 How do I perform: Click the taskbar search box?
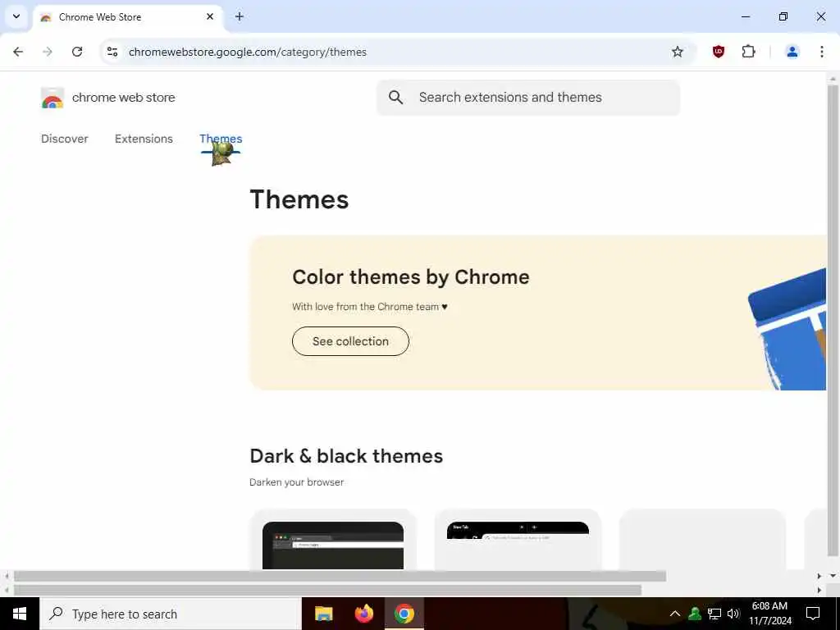click(x=171, y=614)
